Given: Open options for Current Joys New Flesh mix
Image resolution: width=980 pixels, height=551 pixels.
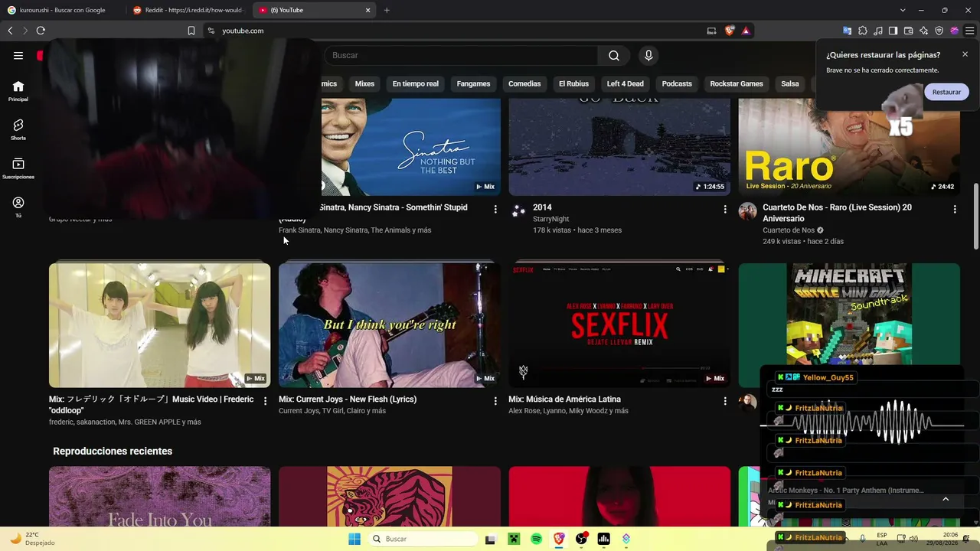Looking at the screenshot, I should tap(495, 401).
